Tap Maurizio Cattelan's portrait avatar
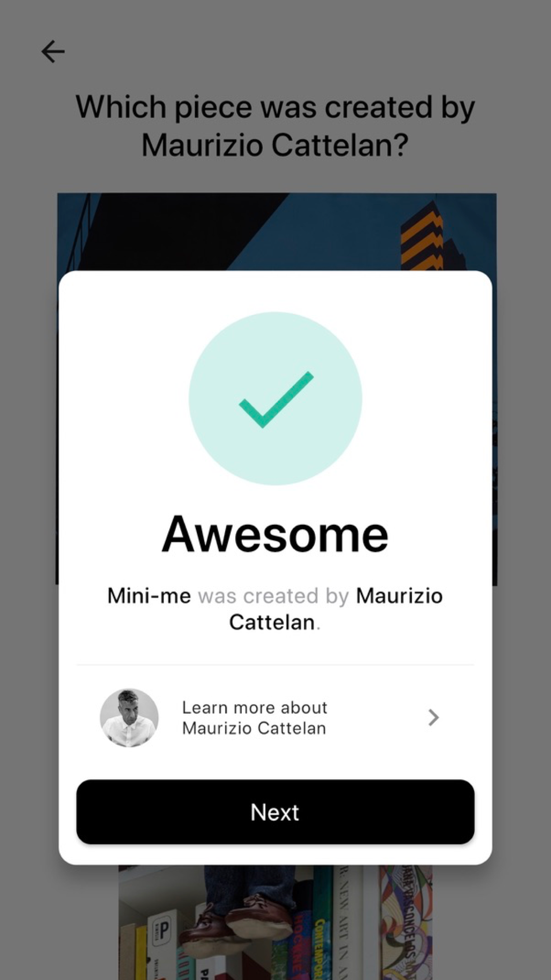Screen dimensions: 551x980 129,718
